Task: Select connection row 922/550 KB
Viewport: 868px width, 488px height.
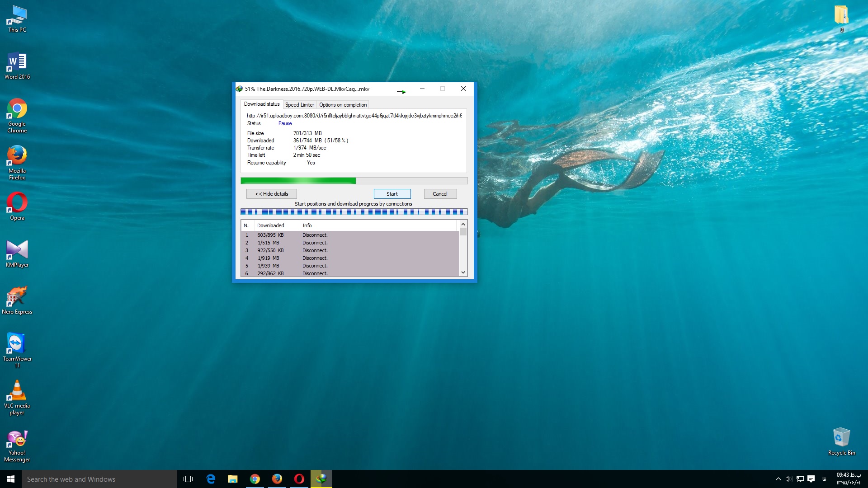Action: pos(350,250)
